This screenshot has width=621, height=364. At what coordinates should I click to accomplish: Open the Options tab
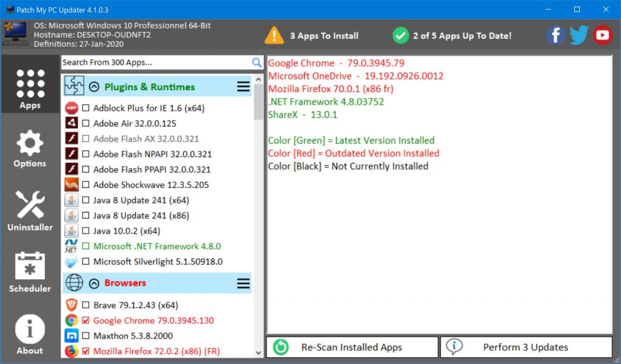click(x=30, y=149)
